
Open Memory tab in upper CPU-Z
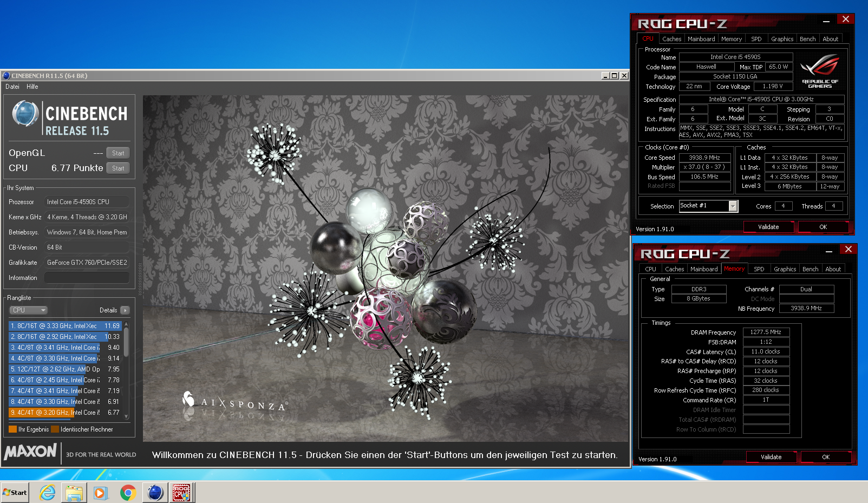[x=732, y=39]
